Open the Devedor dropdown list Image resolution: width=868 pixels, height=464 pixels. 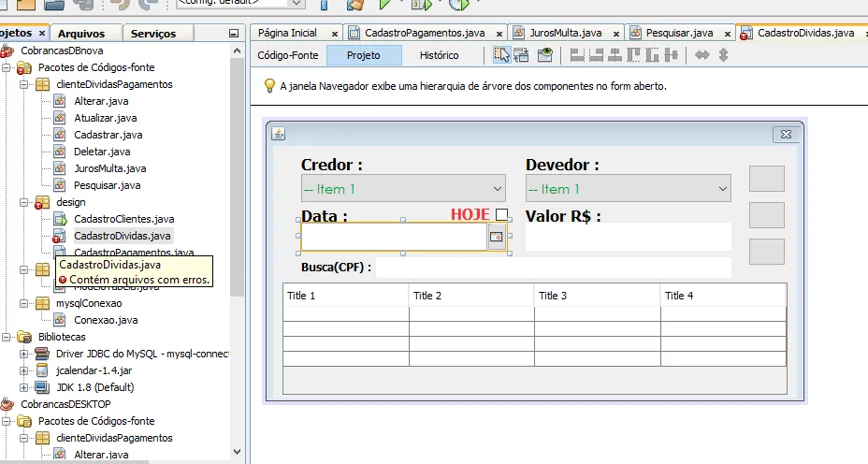click(628, 189)
